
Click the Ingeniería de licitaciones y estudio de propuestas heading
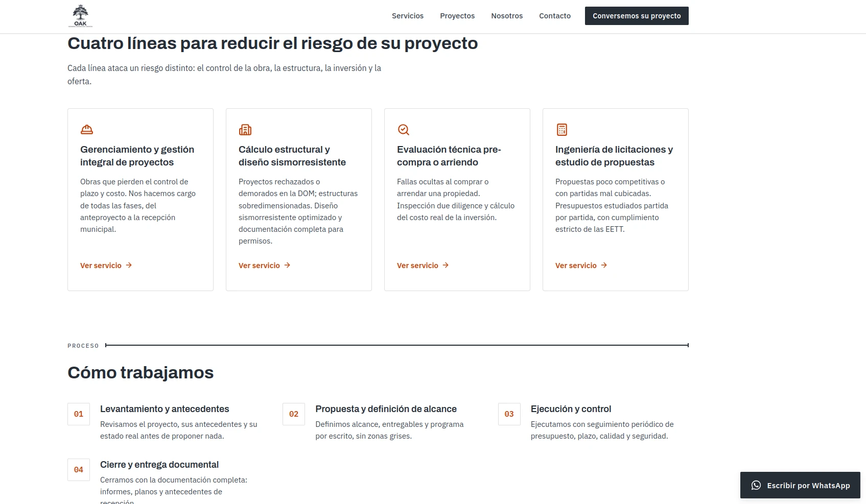click(x=614, y=156)
